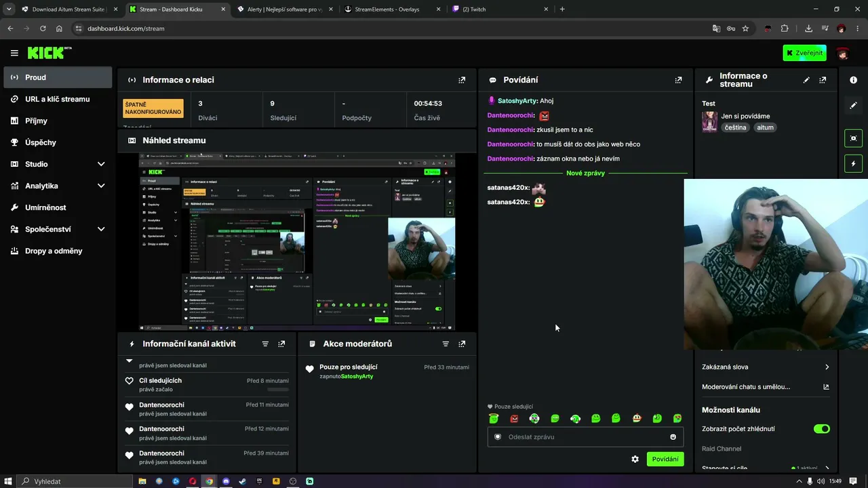Pop out the Informace o relaci panel
This screenshot has width=868, height=488.
point(462,80)
